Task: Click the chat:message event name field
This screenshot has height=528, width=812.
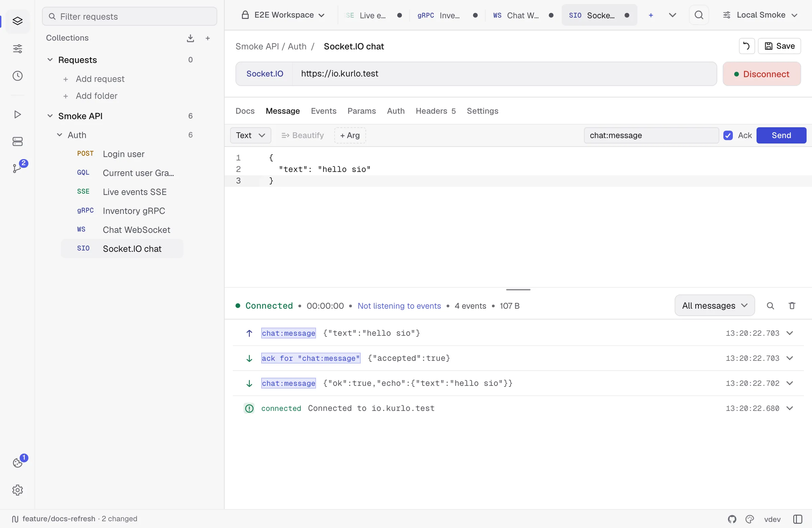Action: tap(651, 135)
